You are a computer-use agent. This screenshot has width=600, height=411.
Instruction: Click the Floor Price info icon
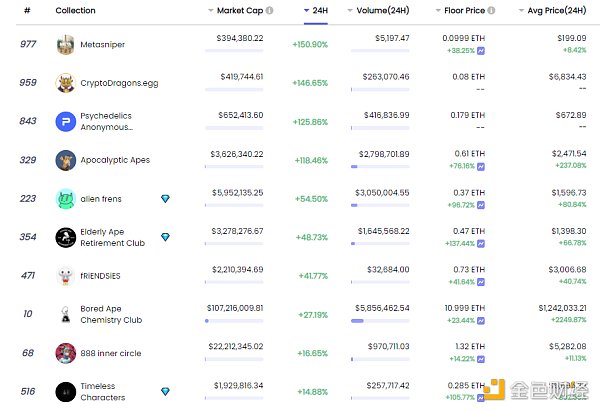(492, 11)
